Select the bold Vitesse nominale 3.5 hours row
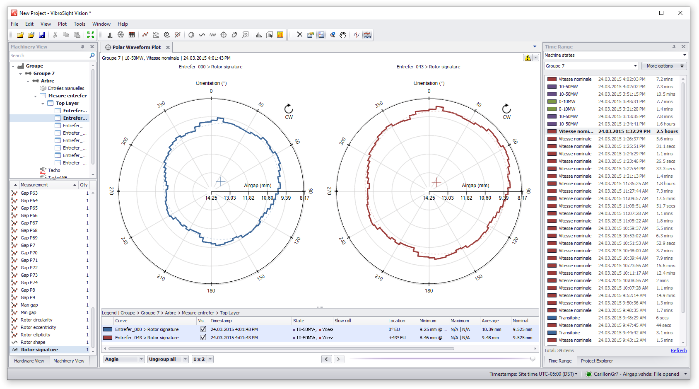This screenshot has height=389, width=699. pos(613,131)
